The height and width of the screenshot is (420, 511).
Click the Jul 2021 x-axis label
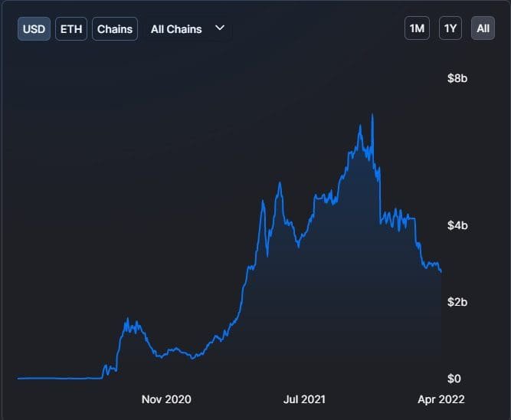[x=304, y=399]
